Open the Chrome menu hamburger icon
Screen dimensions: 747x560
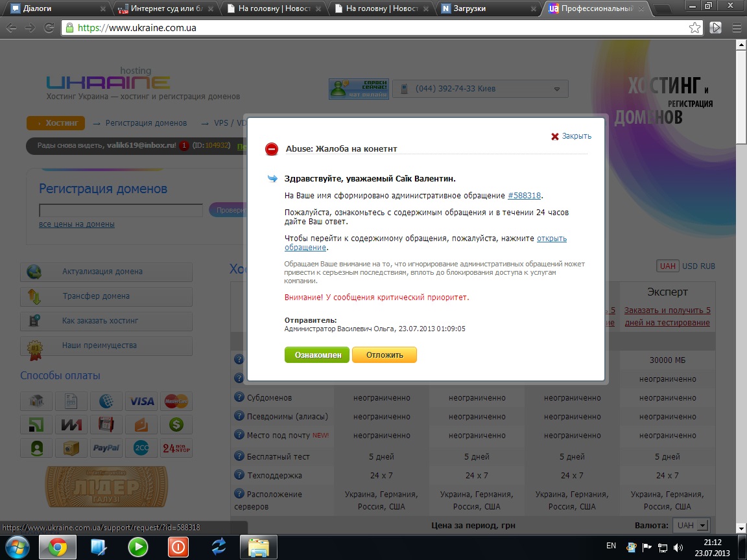click(x=737, y=28)
